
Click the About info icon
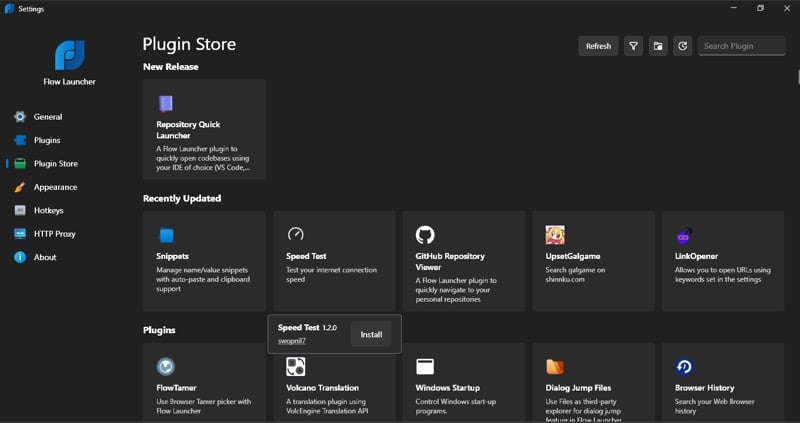(x=20, y=258)
